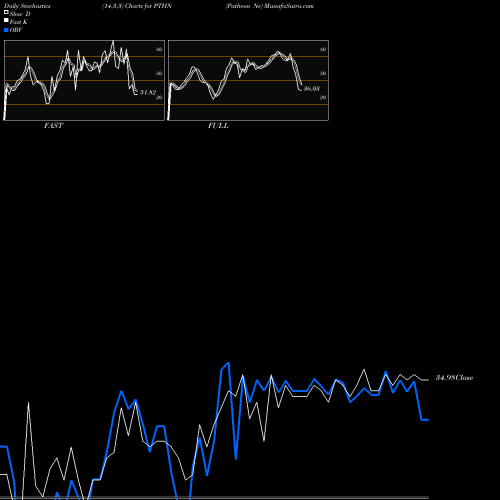This screenshot has height=500, width=500.
Task: Click the 50 axis label in FULL chart
Action: click(x=323, y=73)
